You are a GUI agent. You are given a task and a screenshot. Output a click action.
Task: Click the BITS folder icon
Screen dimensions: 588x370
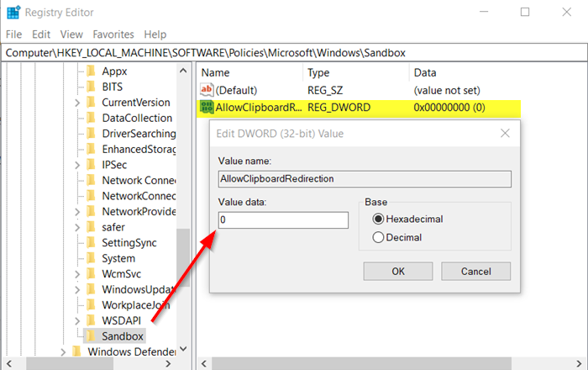pyautogui.click(x=91, y=87)
